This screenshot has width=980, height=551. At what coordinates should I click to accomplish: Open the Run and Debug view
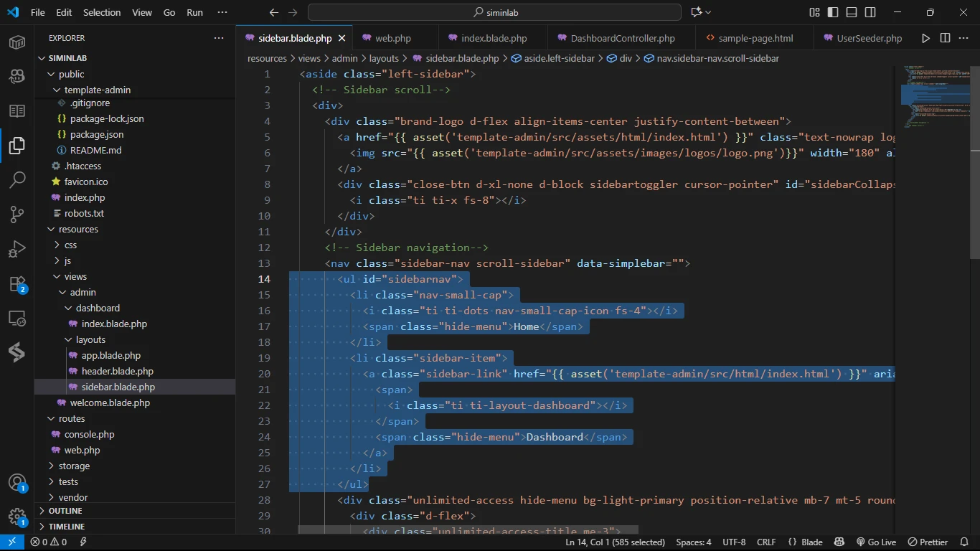click(x=17, y=249)
